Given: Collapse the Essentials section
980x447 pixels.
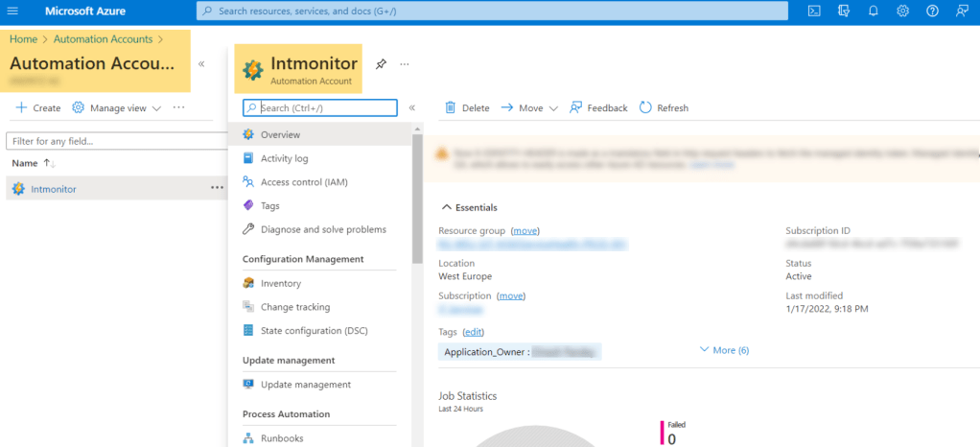Looking at the screenshot, I should click(446, 207).
